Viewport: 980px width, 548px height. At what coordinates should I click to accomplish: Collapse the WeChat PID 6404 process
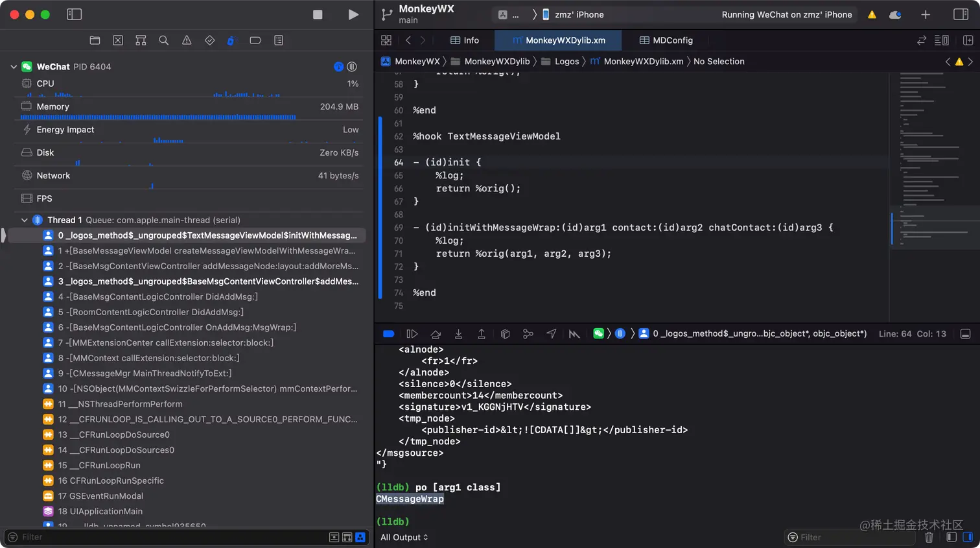14,67
